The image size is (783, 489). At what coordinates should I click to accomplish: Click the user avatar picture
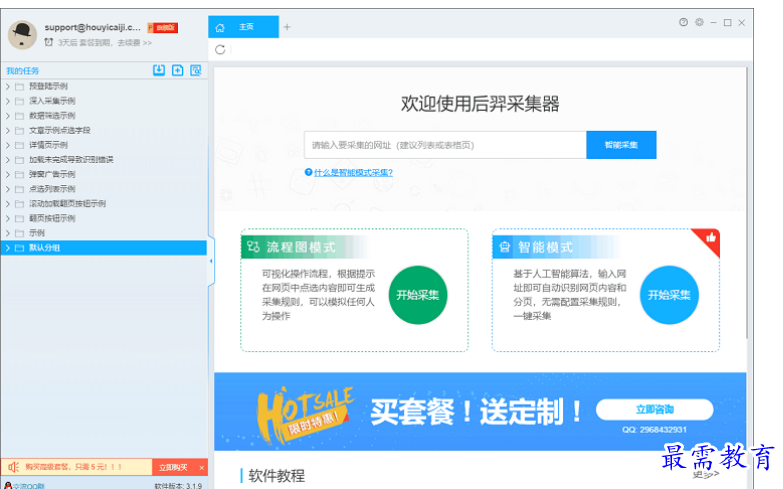22,34
